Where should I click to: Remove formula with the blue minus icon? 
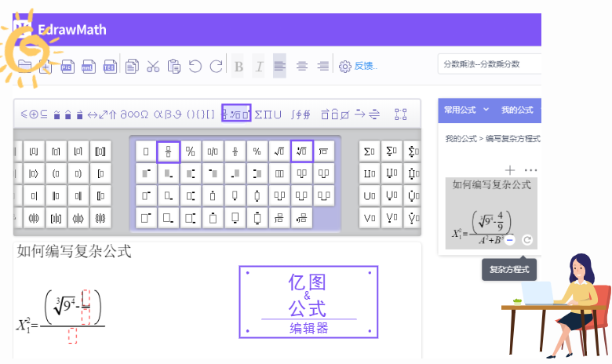pyautogui.click(x=510, y=240)
